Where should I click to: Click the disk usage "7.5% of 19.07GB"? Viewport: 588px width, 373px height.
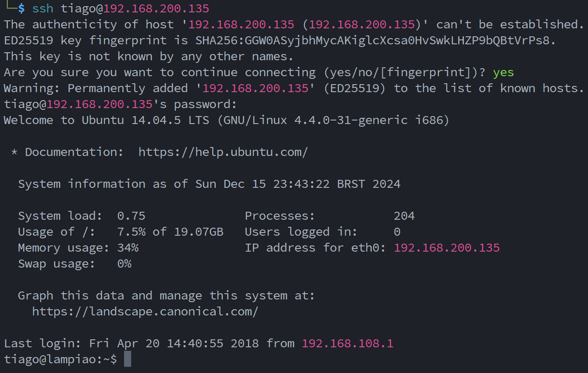[x=170, y=232]
